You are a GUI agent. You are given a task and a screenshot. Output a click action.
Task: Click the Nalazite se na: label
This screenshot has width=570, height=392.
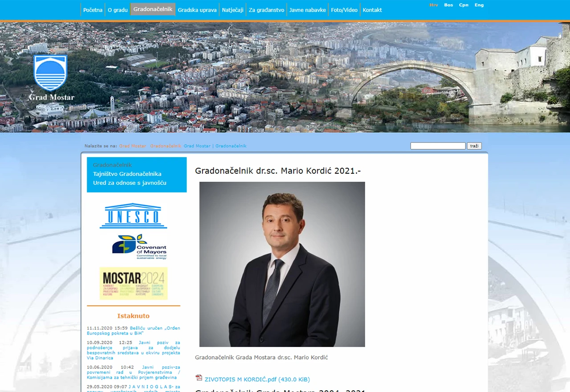101,146
